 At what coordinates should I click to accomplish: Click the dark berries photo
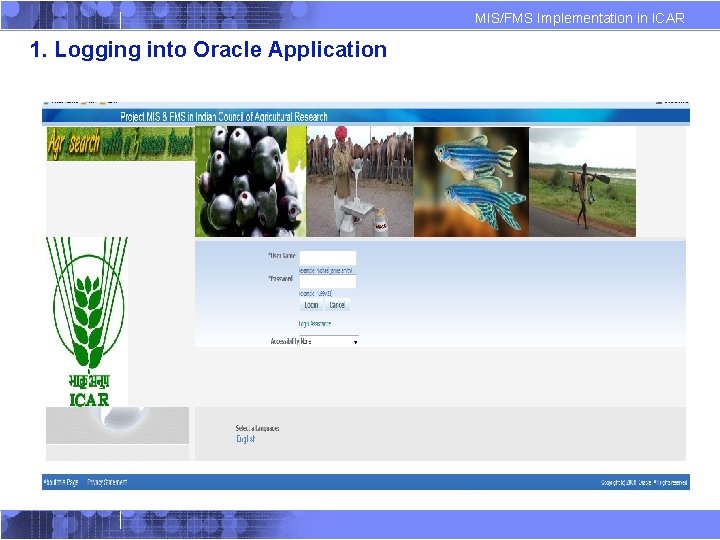tap(251, 182)
